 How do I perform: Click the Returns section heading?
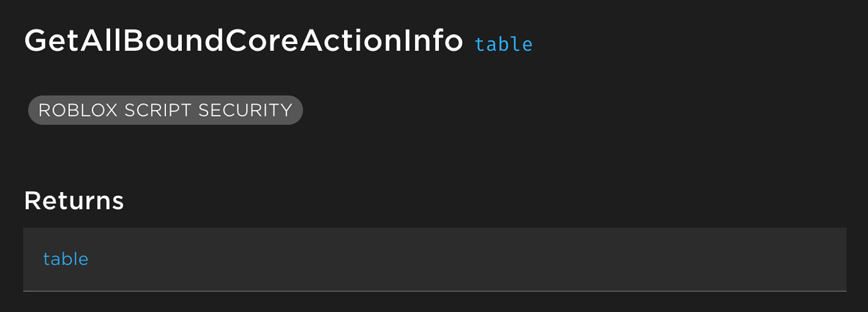point(74,201)
